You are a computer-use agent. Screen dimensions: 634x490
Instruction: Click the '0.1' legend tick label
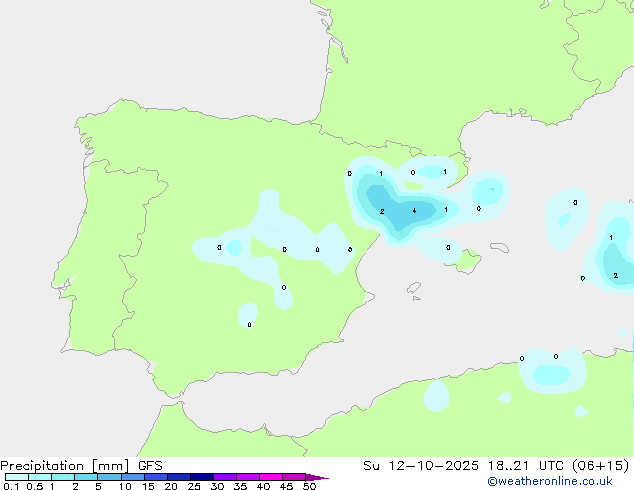(11, 486)
